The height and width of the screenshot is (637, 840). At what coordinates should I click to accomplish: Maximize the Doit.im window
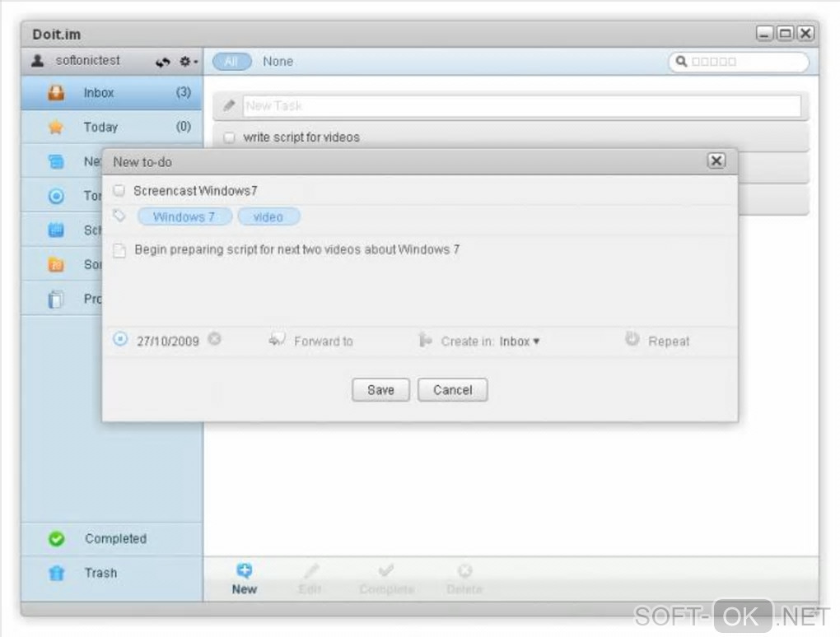(x=785, y=33)
